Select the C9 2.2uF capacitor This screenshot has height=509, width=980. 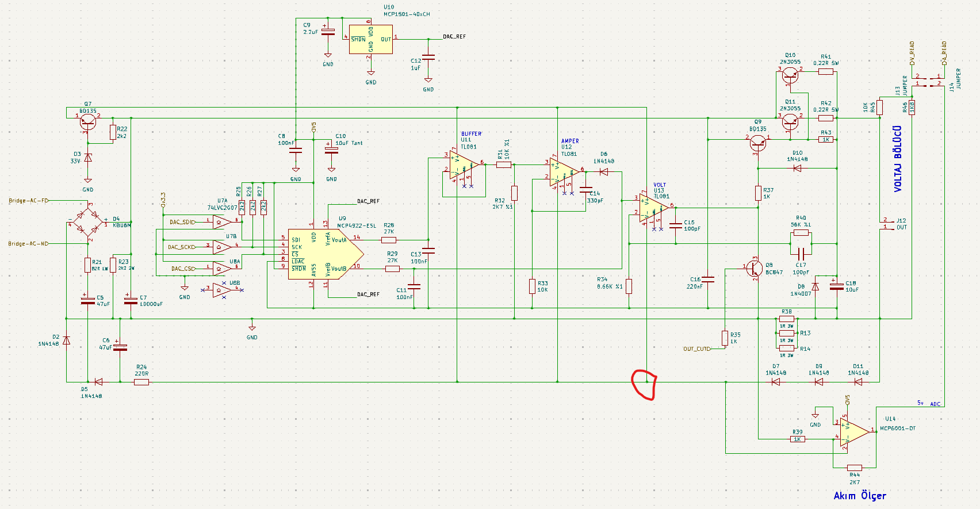328,32
